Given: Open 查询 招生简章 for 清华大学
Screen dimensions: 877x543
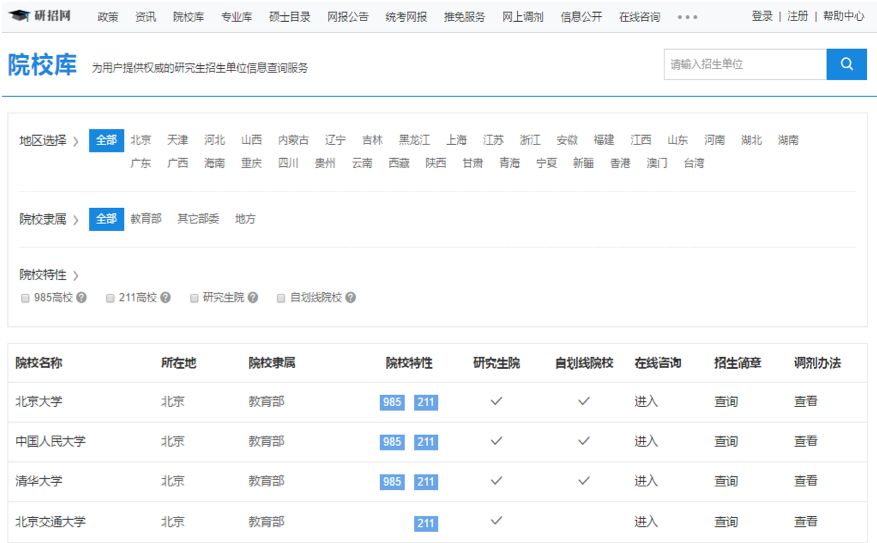Looking at the screenshot, I should pos(725,481).
